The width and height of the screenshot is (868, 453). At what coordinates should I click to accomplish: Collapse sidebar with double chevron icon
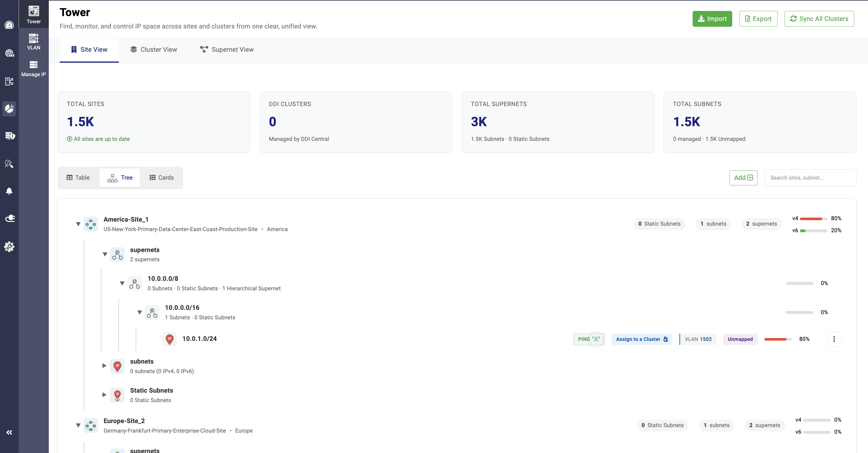tap(9, 432)
